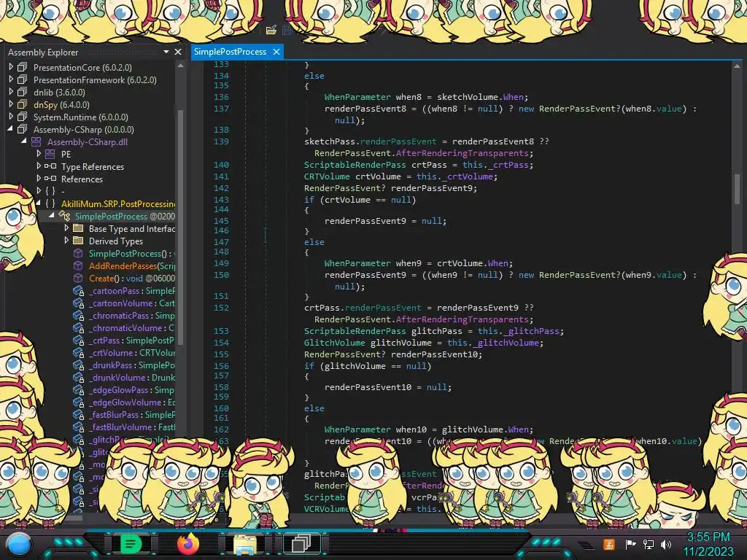
Task: Click the dnSpy taskbar window button
Action: (x=301, y=543)
